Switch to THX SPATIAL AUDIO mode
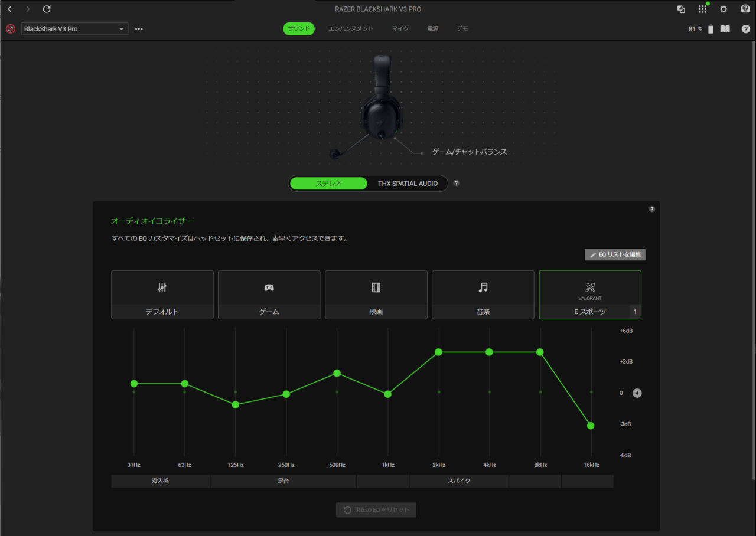Viewport: 756px width, 536px height. (x=408, y=184)
